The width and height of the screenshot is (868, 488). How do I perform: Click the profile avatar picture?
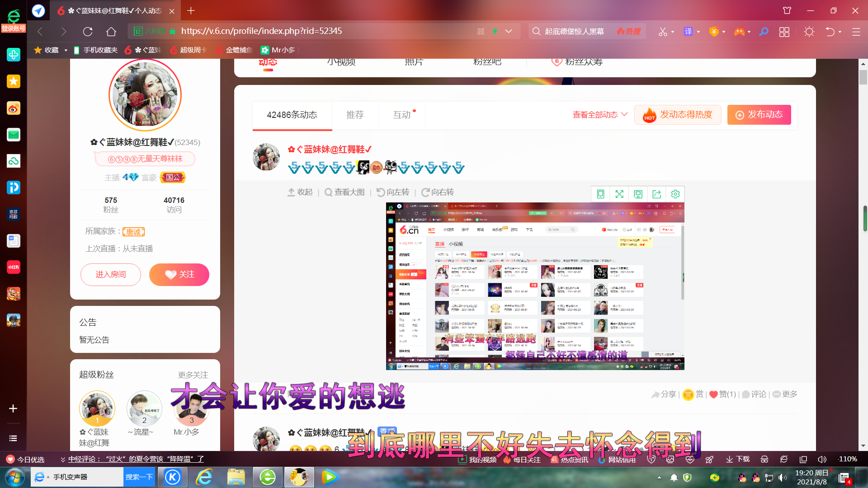point(145,95)
